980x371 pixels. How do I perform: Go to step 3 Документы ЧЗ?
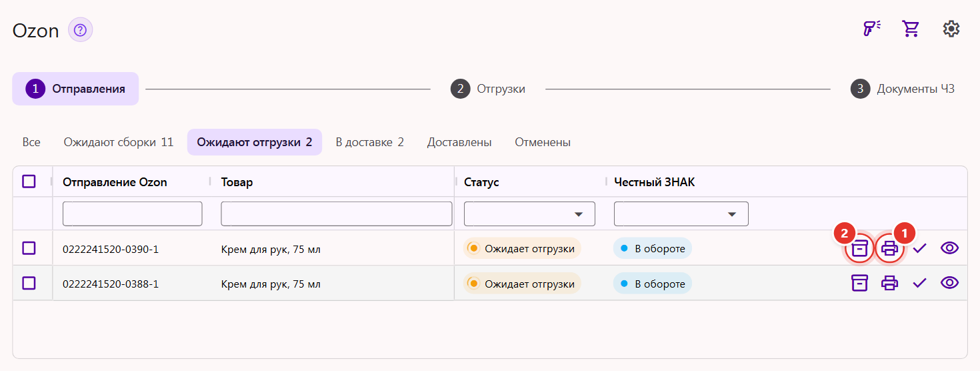pyautogui.click(x=903, y=89)
